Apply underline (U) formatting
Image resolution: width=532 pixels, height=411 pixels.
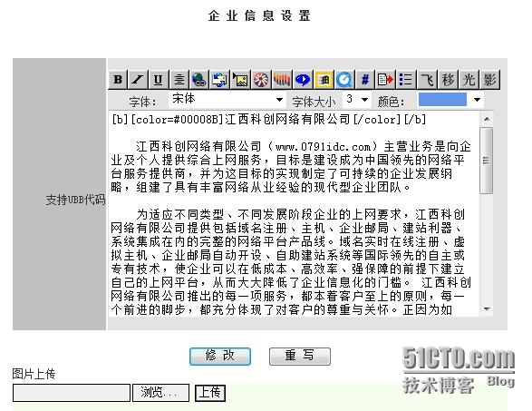[158, 80]
